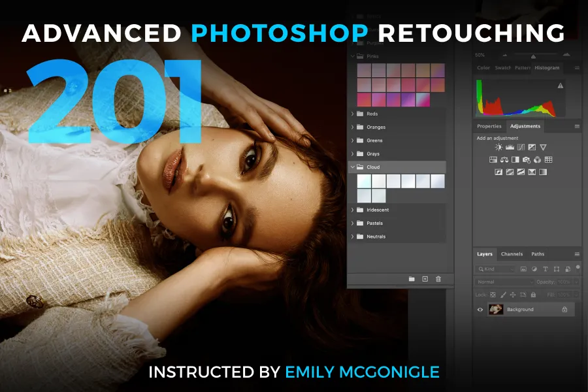Add an Exposure adjustment
This screenshot has height=392, width=588.
click(532, 148)
